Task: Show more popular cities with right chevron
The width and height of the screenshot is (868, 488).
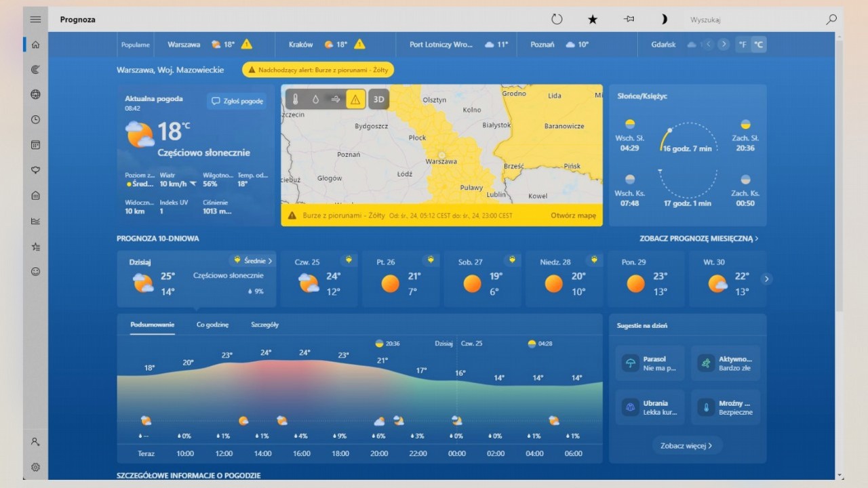Action: (724, 45)
